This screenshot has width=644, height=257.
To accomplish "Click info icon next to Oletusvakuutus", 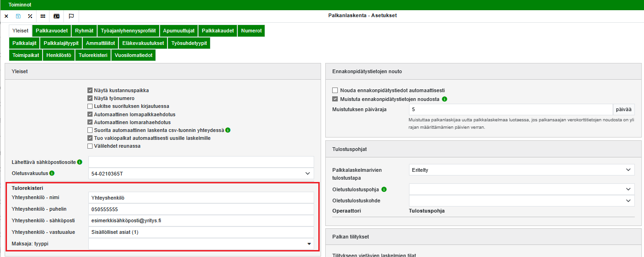I will click(x=52, y=173).
